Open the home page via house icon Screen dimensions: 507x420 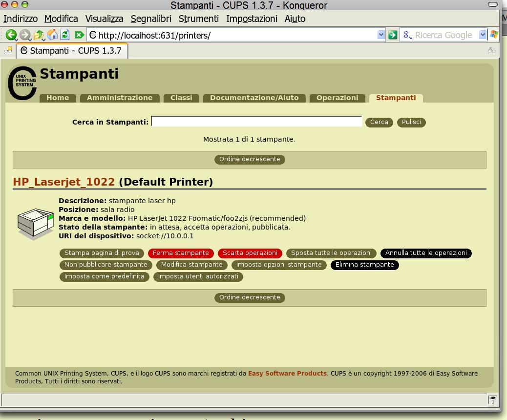tap(52, 35)
